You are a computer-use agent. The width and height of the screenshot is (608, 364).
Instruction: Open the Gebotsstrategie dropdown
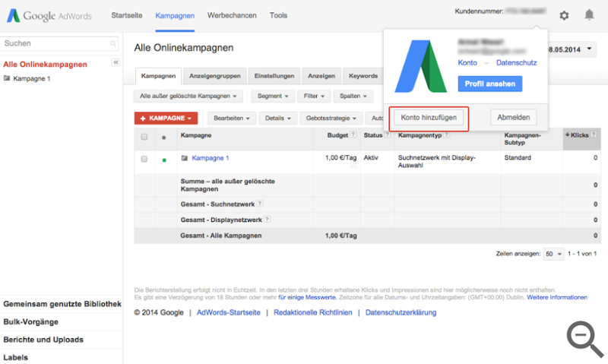point(331,119)
